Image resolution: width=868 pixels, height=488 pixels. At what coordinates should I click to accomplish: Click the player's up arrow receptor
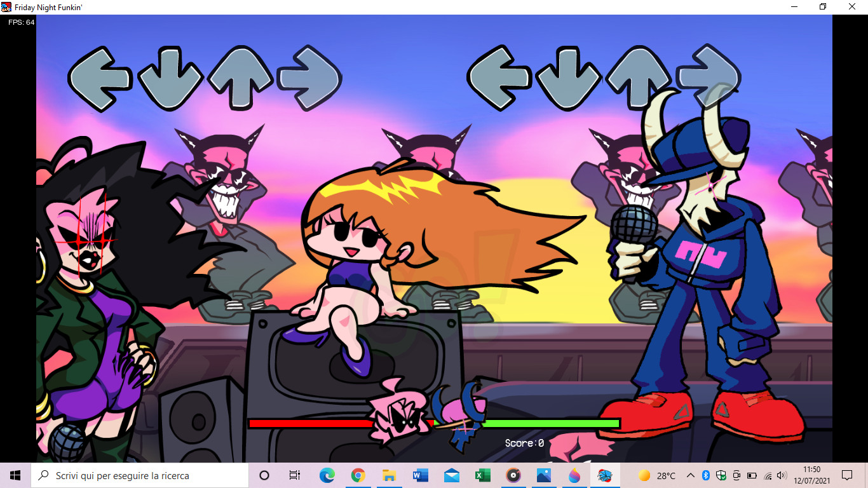point(637,77)
